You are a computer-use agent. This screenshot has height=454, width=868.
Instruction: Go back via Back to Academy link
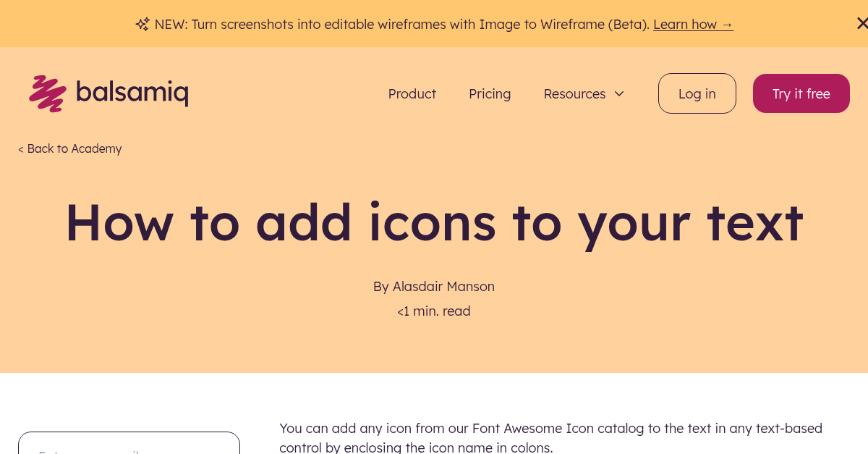pos(70,148)
